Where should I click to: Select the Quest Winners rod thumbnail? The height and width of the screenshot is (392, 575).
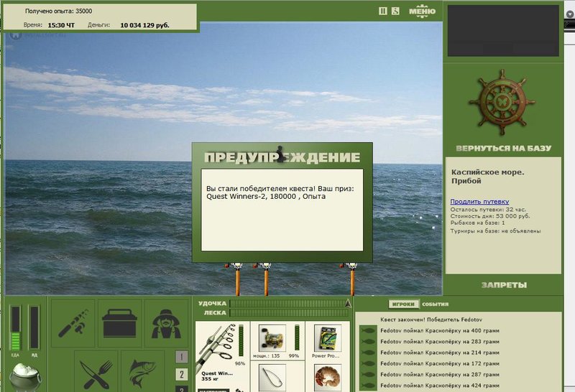216,348
